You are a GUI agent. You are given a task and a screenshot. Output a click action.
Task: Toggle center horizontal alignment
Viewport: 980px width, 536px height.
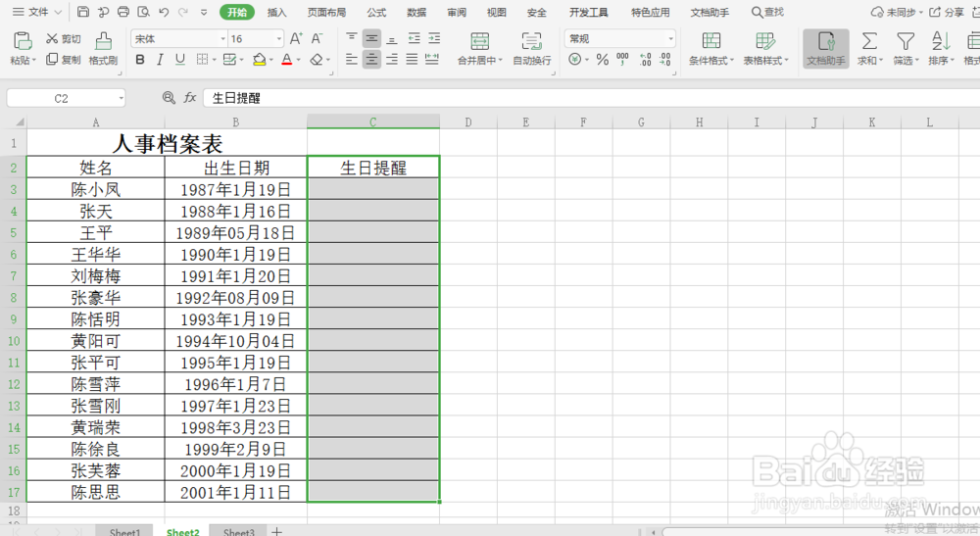[371, 60]
